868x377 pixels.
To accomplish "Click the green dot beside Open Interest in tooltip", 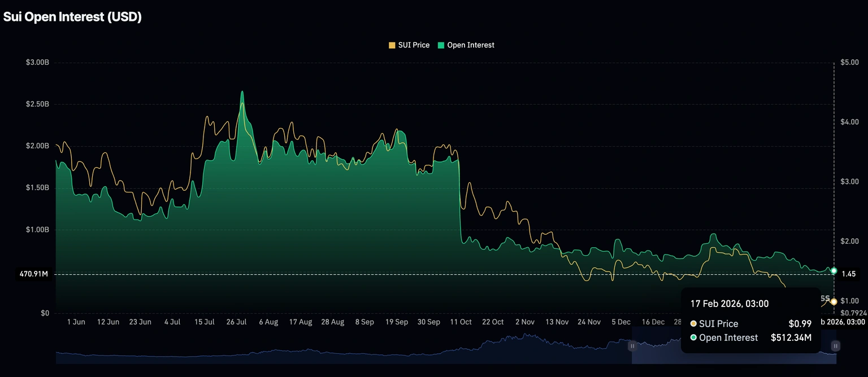I will click(693, 337).
